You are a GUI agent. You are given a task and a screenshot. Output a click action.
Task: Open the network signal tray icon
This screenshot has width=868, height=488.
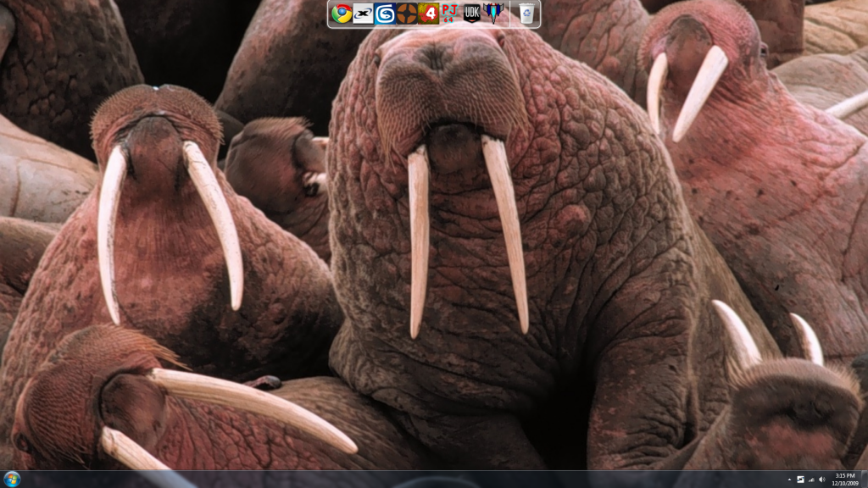[811, 480]
